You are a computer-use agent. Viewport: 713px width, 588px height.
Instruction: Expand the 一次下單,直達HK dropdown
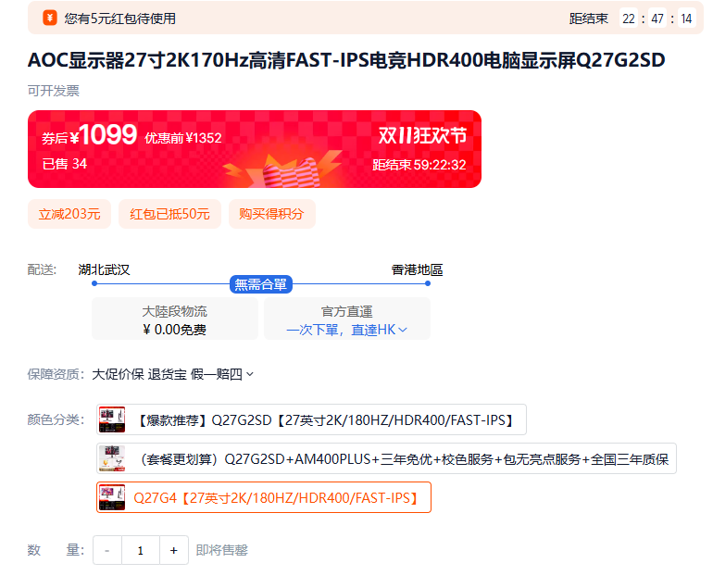click(347, 330)
